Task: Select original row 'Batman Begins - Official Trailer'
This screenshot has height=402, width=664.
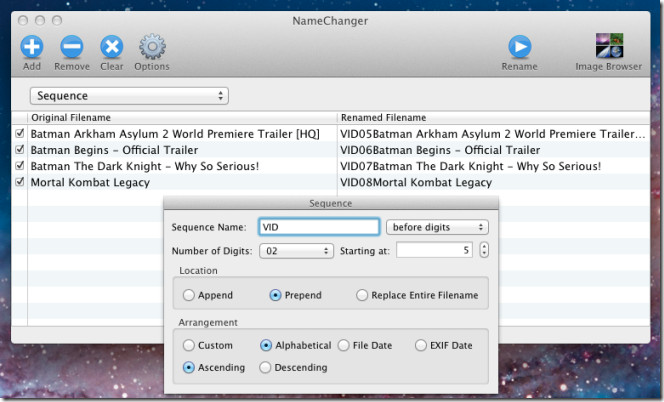Action: pyautogui.click(x=114, y=150)
